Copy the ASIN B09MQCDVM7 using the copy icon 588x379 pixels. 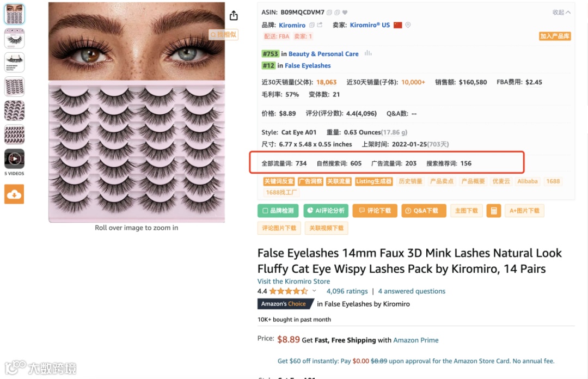329,11
